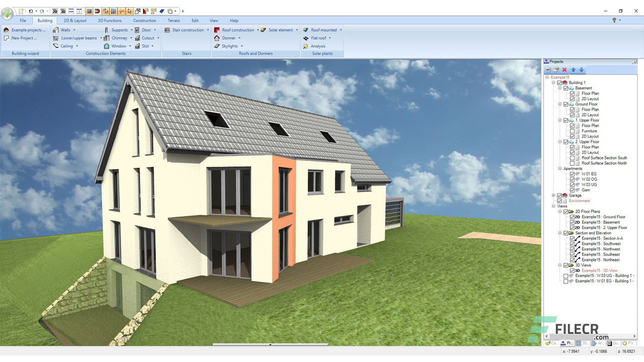Click the blue down arrow in Projects panel

[581, 69]
